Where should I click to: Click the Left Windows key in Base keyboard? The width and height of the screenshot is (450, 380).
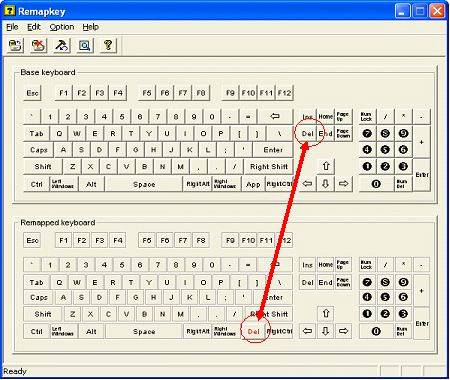tap(63, 184)
